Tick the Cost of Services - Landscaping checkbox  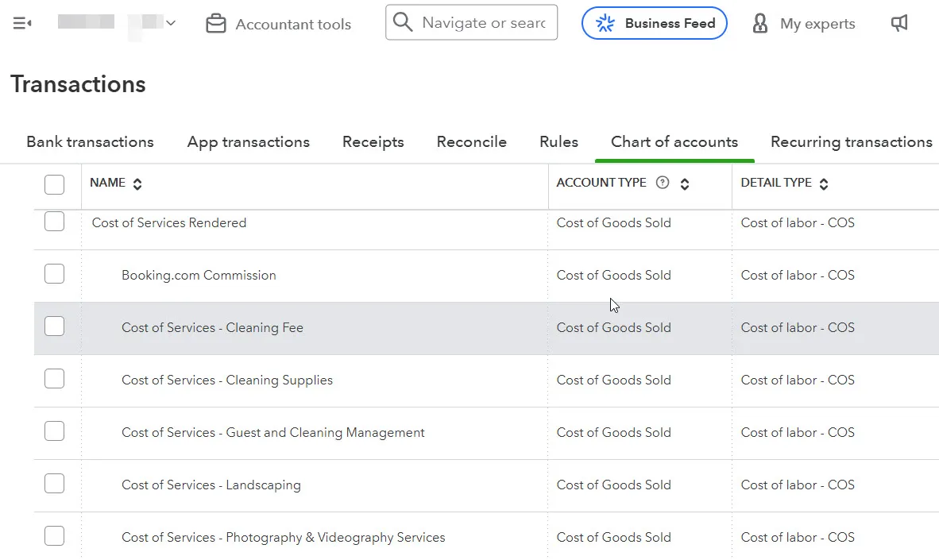[54, 485]
